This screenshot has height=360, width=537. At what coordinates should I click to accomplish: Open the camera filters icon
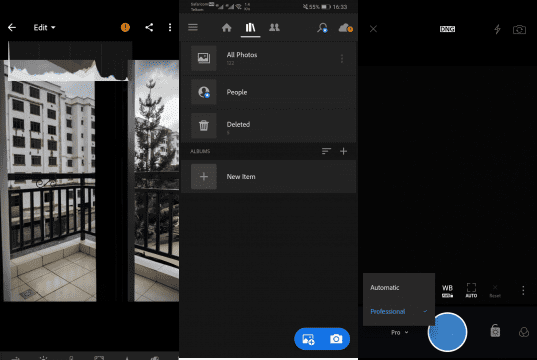(524, 332)
